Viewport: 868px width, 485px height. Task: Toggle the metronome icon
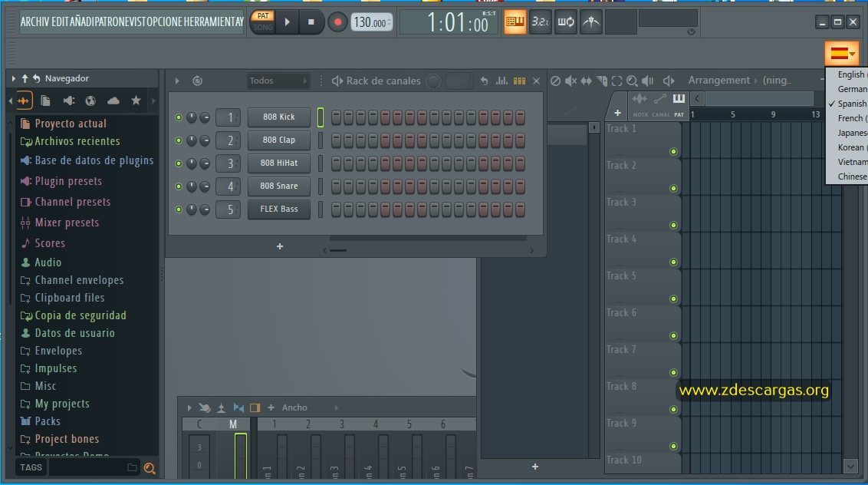pos(590,22)
